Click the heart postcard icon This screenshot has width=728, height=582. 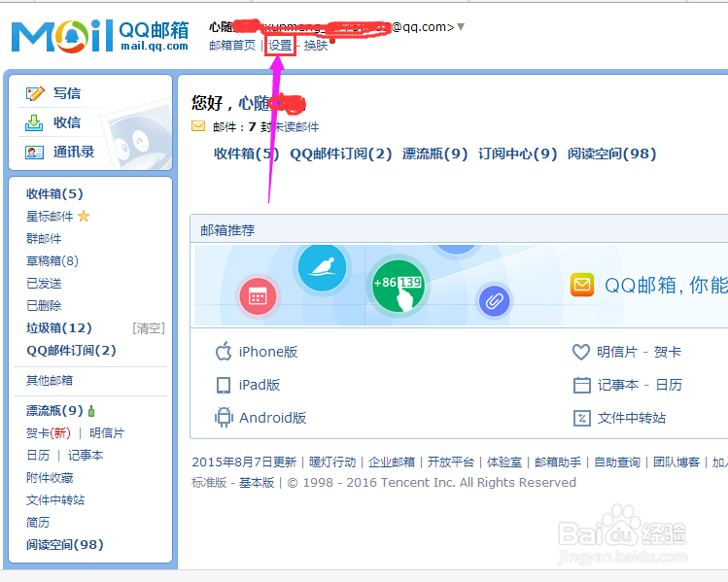581,352
